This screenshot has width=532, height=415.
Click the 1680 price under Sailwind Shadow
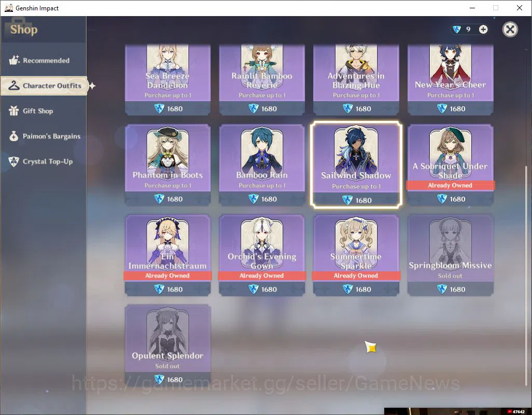pyautogui.click(x=363, y=200)
